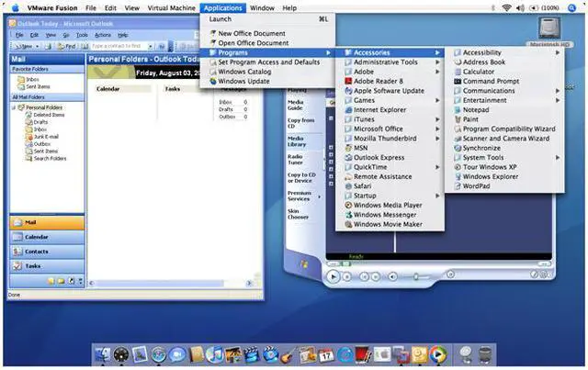The width and height of the screenshot is (588, 370).
Task: Expand the Administrative Tools submenu
Action: pos(390,62)
